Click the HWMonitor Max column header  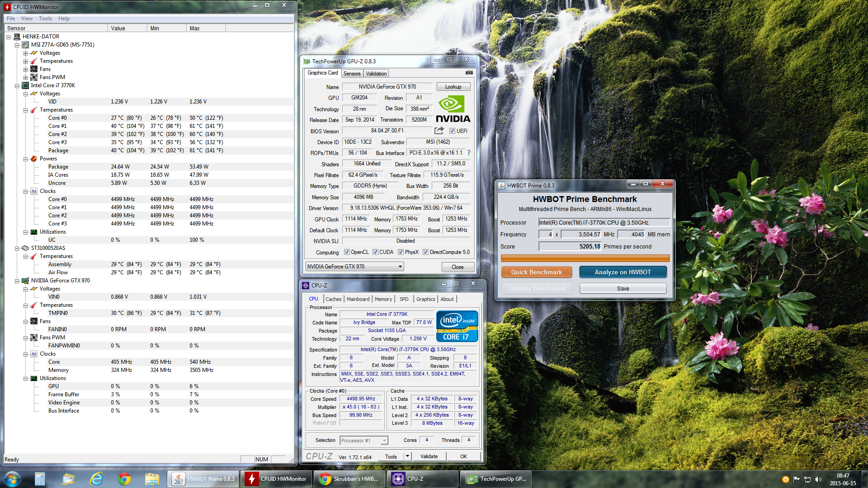(206, 28)
